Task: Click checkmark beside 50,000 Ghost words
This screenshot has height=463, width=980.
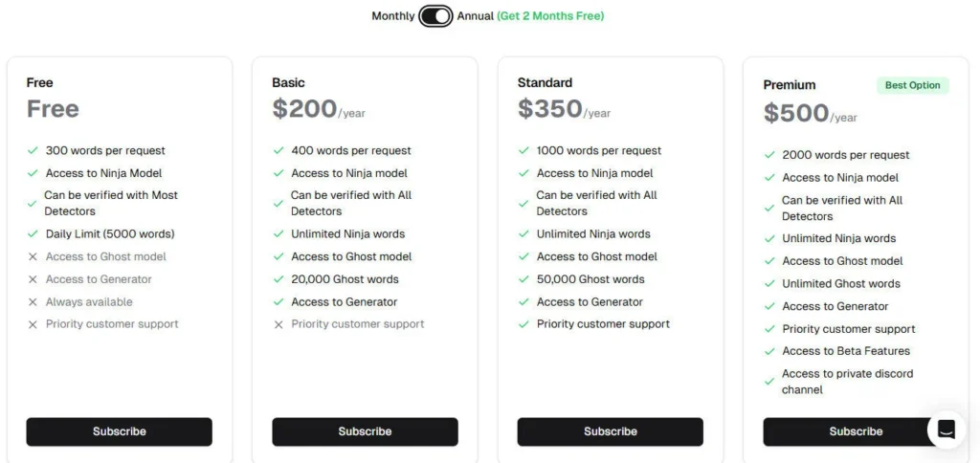Action: coord(523,279)
